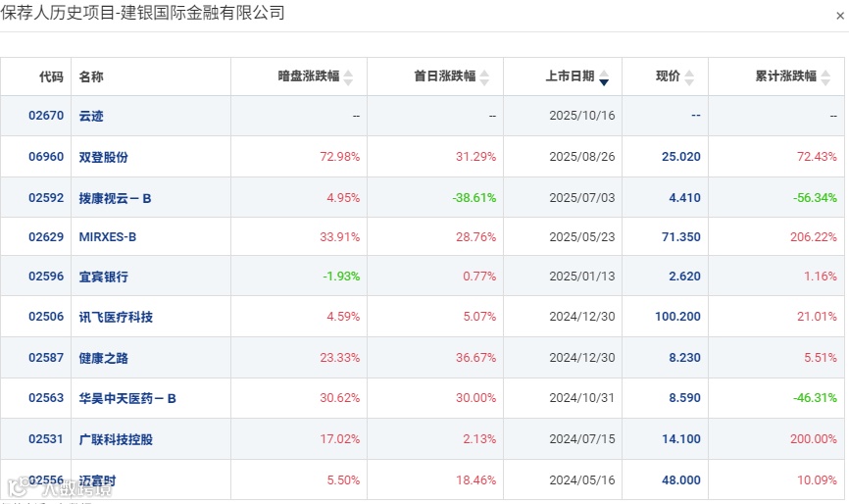The image size is (849, 504).
Task: Open stock code 02670
Action: tap(46, 116)
